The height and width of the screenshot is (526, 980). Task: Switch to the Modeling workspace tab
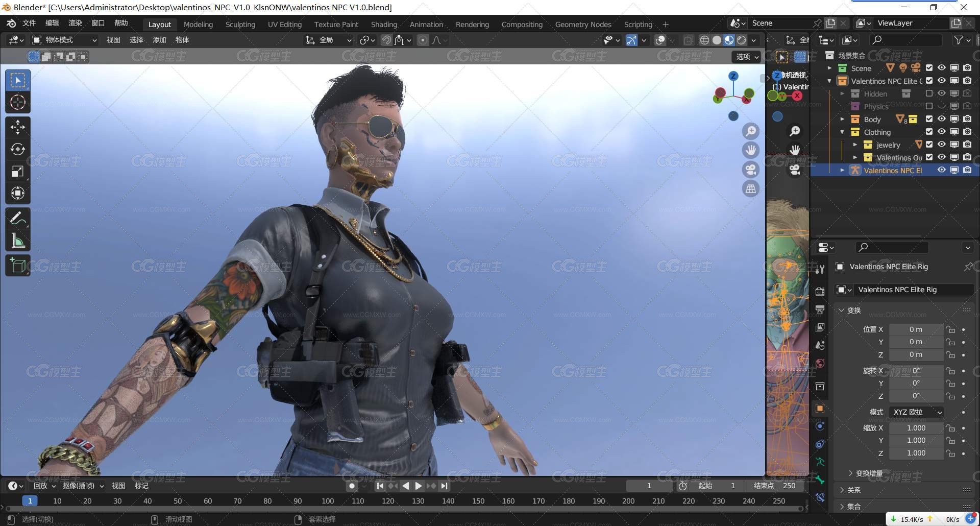[198, 24]
